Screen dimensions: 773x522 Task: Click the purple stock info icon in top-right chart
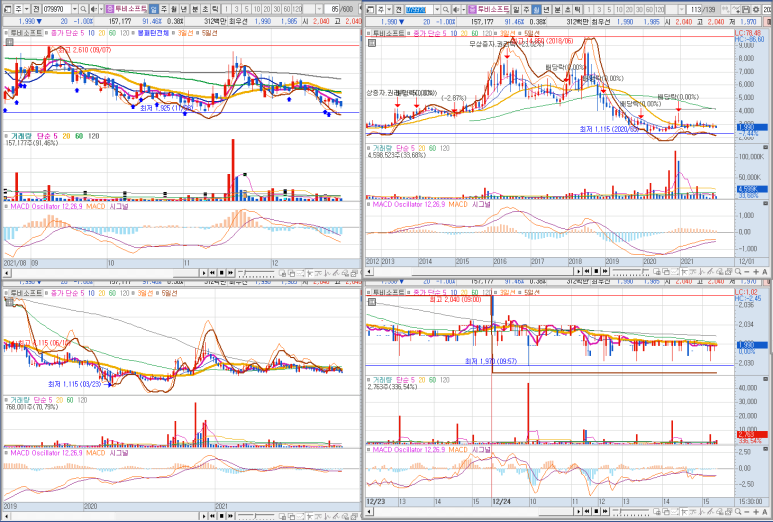click(x=472, y=9)
